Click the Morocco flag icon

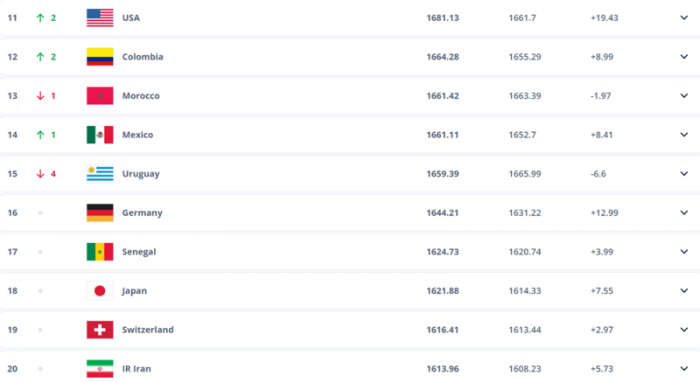tap(100, 96)
